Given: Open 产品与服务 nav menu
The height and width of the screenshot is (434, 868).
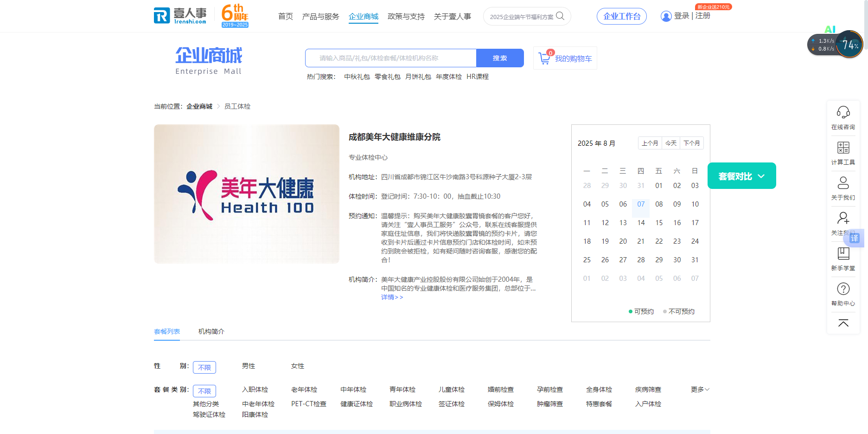Looking at the screenshot, I should tap(320, 16).
